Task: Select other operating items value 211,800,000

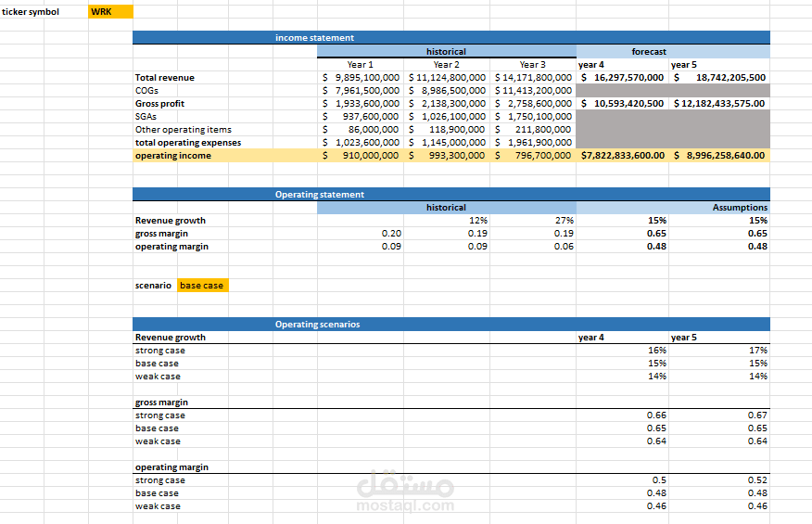Action: 533,129
